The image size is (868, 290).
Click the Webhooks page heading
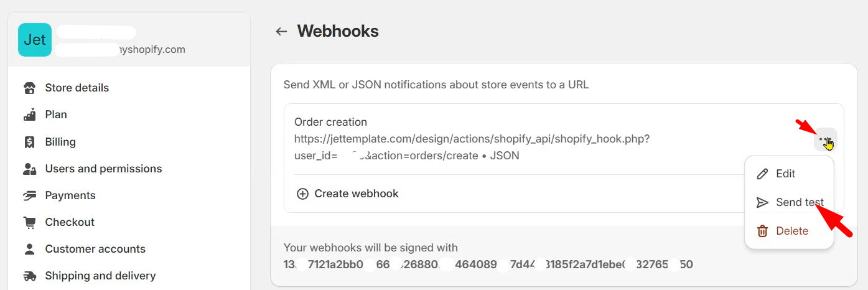click(338, 31)
